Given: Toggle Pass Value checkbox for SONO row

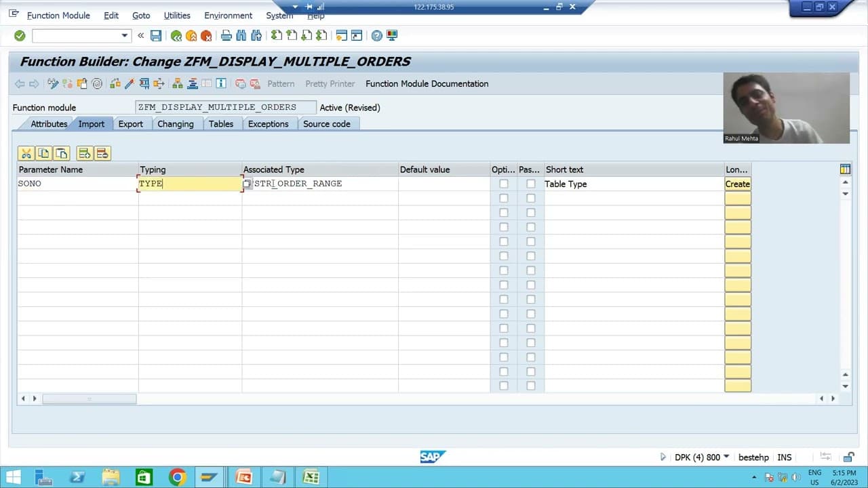Looking at the screenshot, I should pos(530,184).
